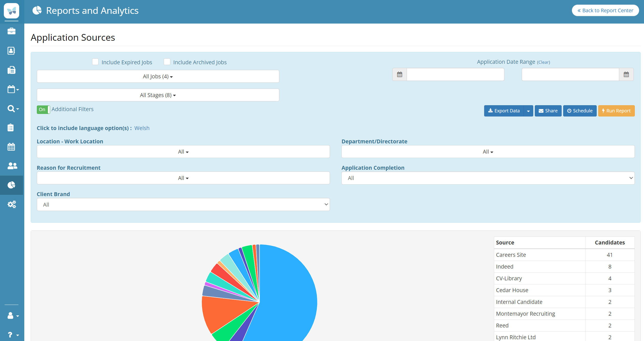Expand the All Jobs (4) dropdown
This screenshot has height=341, width=644.
pos(158,77)
